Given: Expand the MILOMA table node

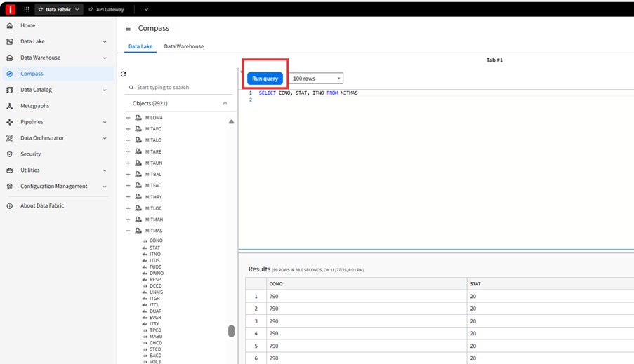Looking at the screenshot, I should (x=128, y=118).
